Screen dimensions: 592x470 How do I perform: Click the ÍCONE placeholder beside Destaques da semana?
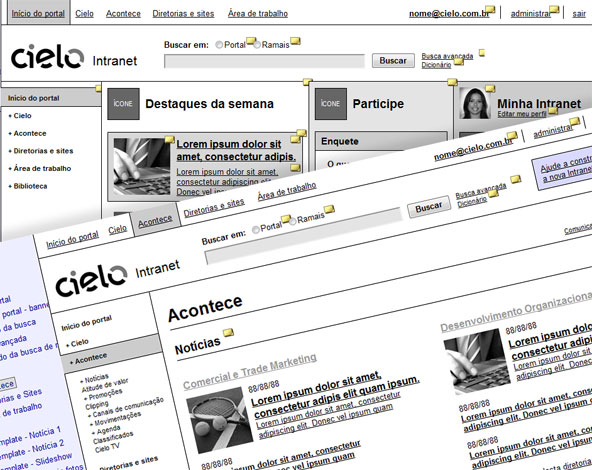(123, 104)
